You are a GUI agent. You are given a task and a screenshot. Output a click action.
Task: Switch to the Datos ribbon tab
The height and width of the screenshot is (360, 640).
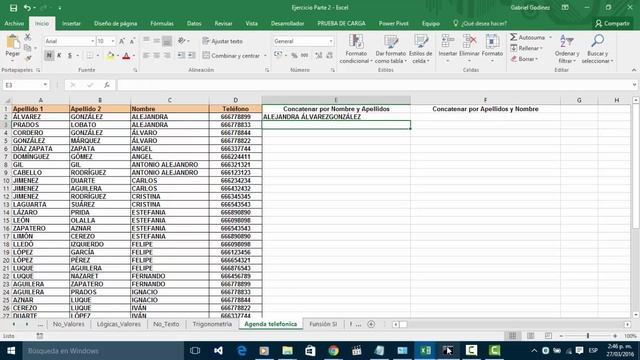tap(194, 24)
